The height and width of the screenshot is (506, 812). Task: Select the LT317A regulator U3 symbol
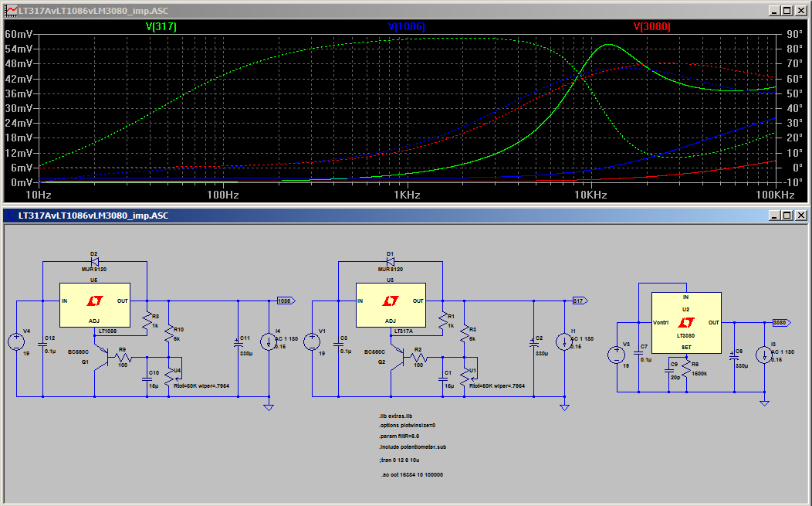[x=391, y=305]
